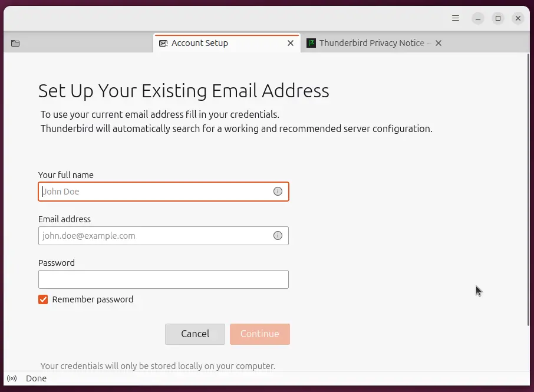
Task: Click the window minimize button
Action: pyautogui.click(x=477, y=18)
